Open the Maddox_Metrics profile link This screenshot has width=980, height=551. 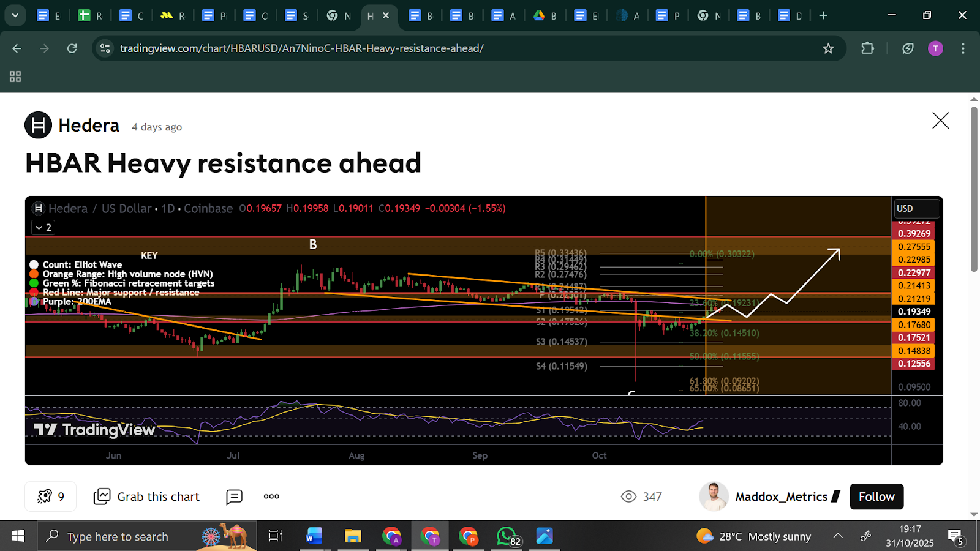[781, 497]
